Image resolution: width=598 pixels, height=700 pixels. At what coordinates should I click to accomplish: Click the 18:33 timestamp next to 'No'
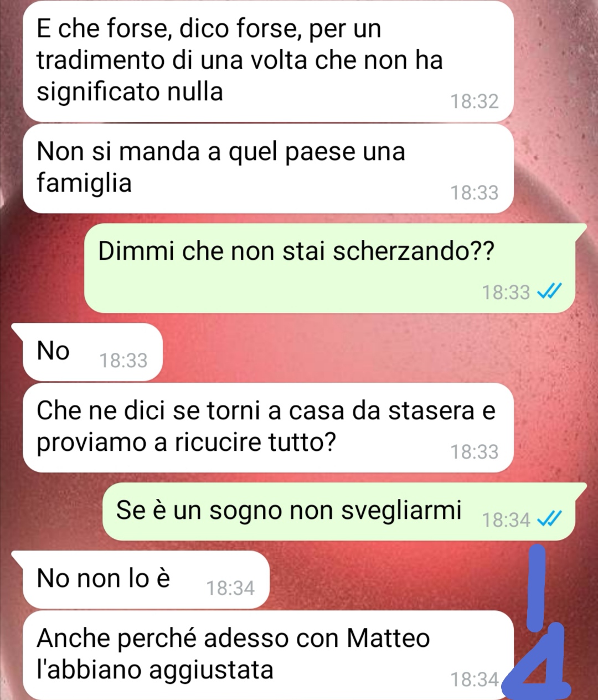click(x=123, y=361)
